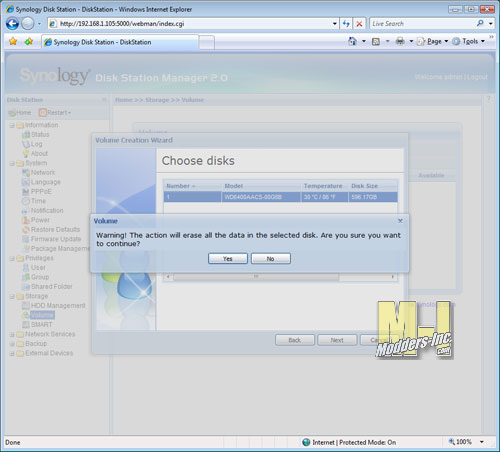Collapse the Information tree folder
The height and width of the screenshot is (452, 500).
coord(12,125)
